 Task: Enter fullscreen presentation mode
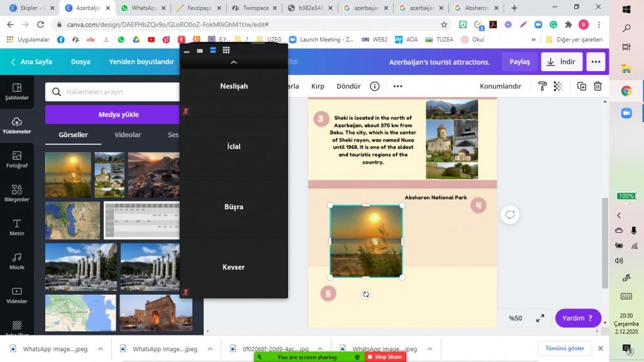coord(540,319)
